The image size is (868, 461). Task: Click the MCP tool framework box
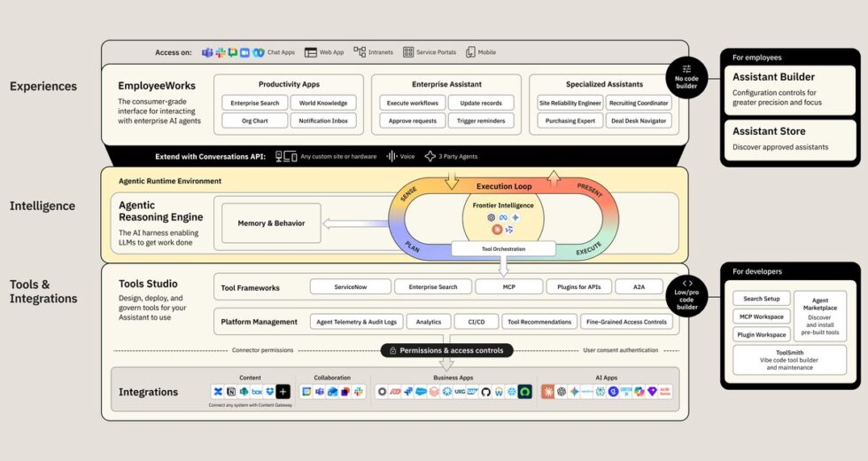pyautogui.click(x=508, y=287)
